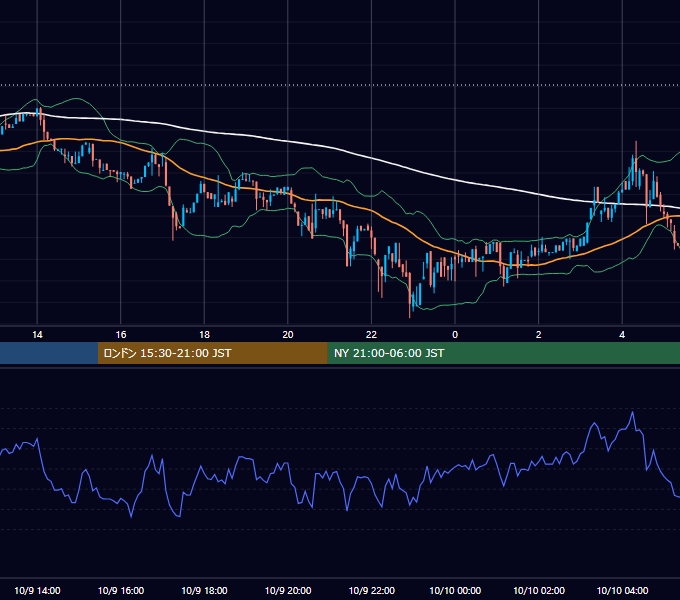Select the 14 hour axis label
The image size is (680, 600).
pos(37,335)
